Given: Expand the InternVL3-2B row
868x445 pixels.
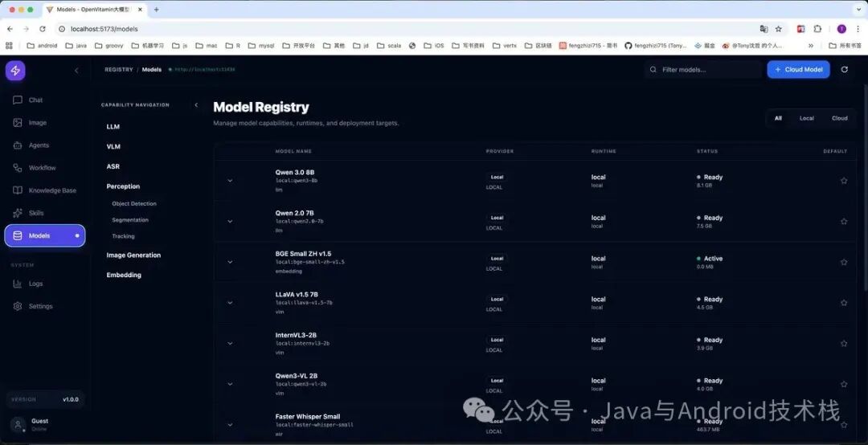Looking at the screenshot, I should coord(230,344).
